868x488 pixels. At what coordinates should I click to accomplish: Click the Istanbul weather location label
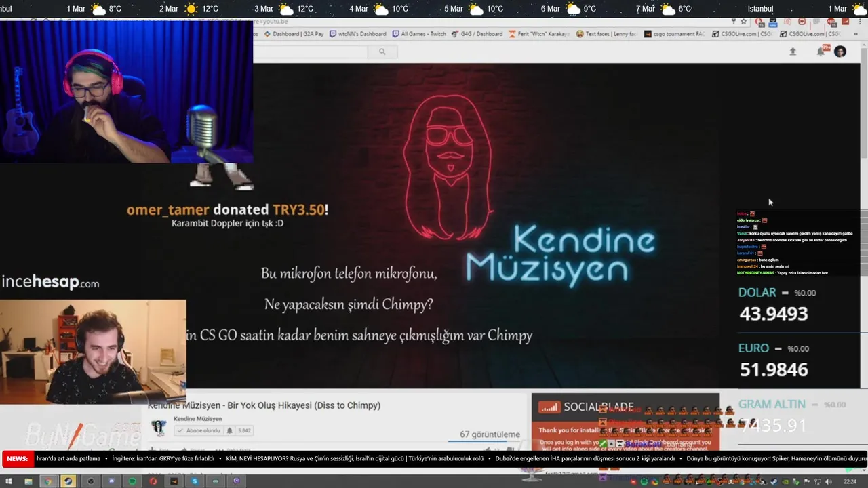[x=760, y=9]
